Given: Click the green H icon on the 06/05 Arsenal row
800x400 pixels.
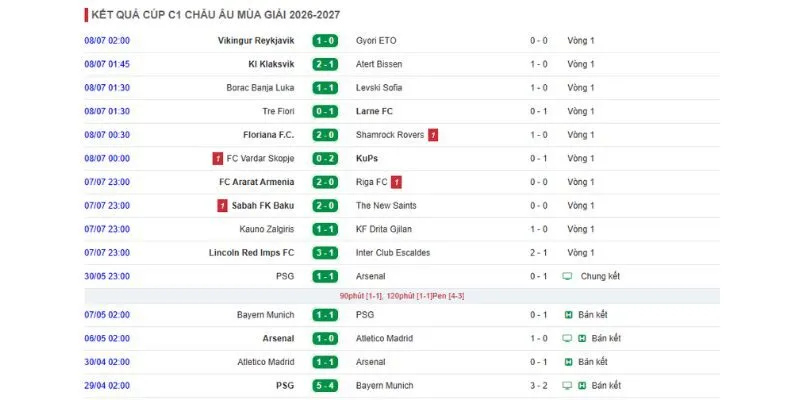Looking at the screenshot, I should coord(582,338).
